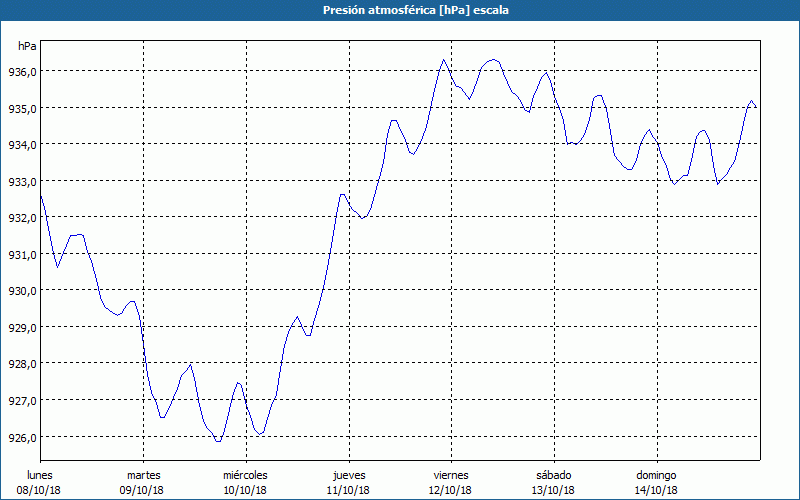Click the 'domingo' day label
800x500 pixels.
pos(656,475)
